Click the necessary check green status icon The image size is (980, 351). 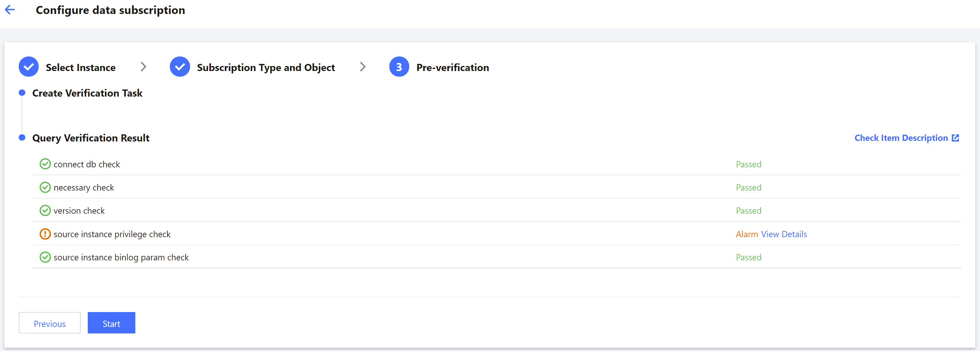coord(45,187)
